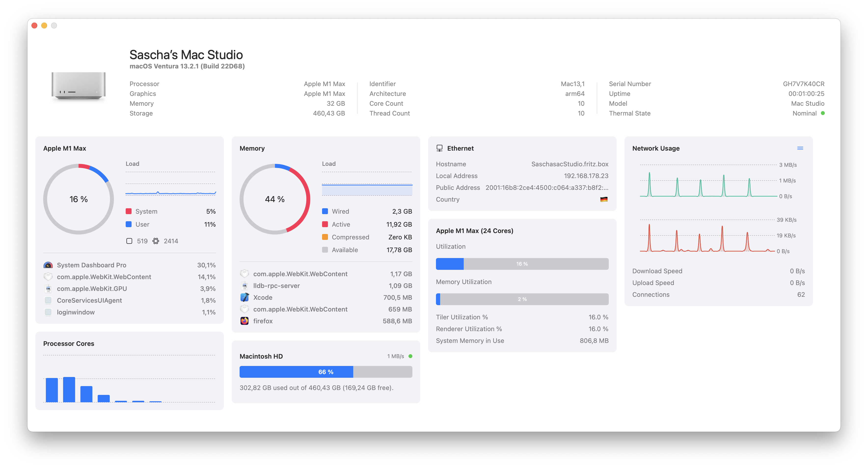Click the CPU Load line graph
The width and height of the screenshot is (868, 468).
pyautogui.click(x=171, y=183)
